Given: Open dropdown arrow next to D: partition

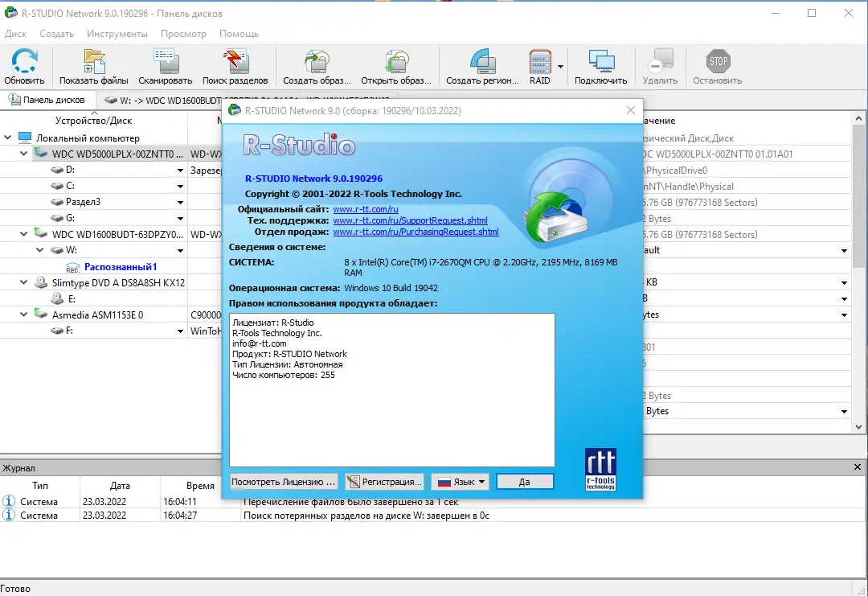Looking at the screenshot, I should 181,170.
